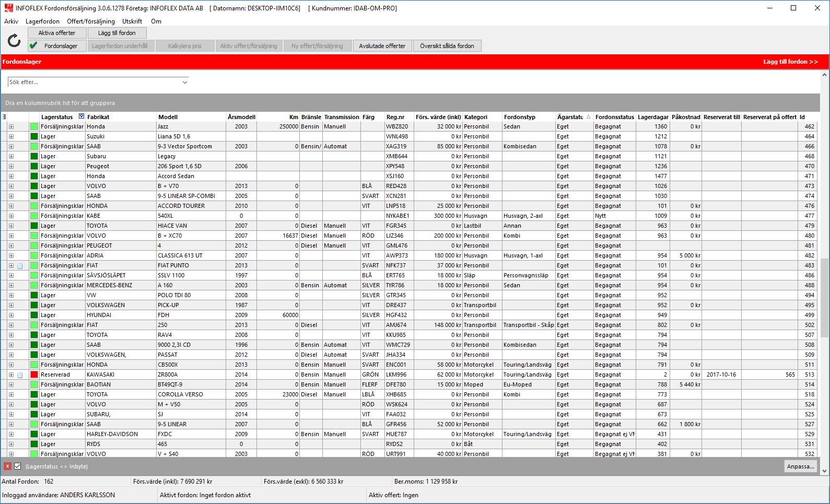Switch to Översikt sålda fordon tab
Image resolution: width=830 pixels, height=504 pixels.
(x=447, y=46)
